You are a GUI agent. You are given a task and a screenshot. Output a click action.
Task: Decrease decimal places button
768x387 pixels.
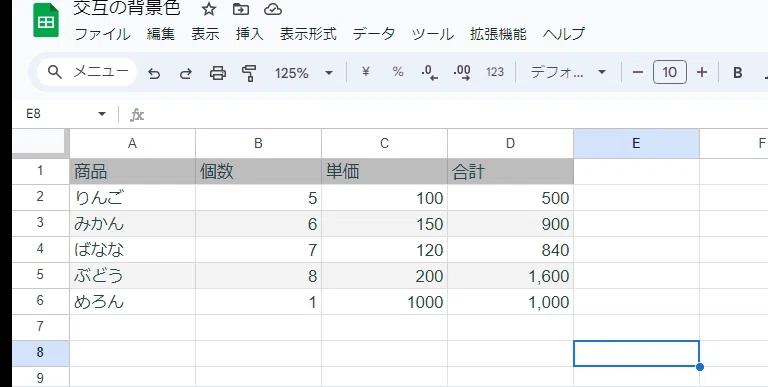click(430, 73)
